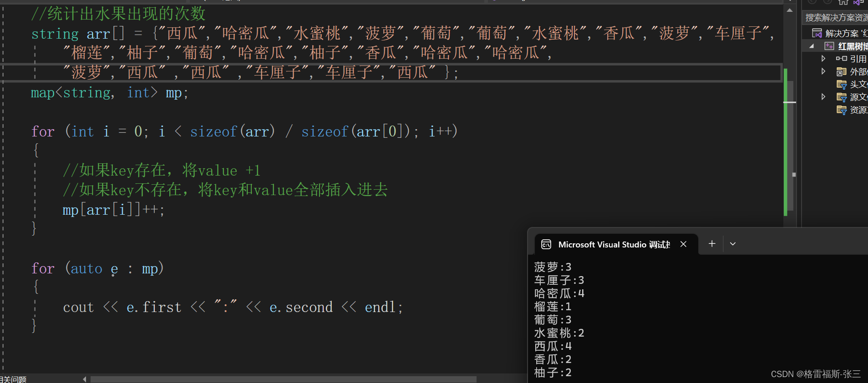
Task: Click console output line 西瓜:4
Action: tap(553, 346)
